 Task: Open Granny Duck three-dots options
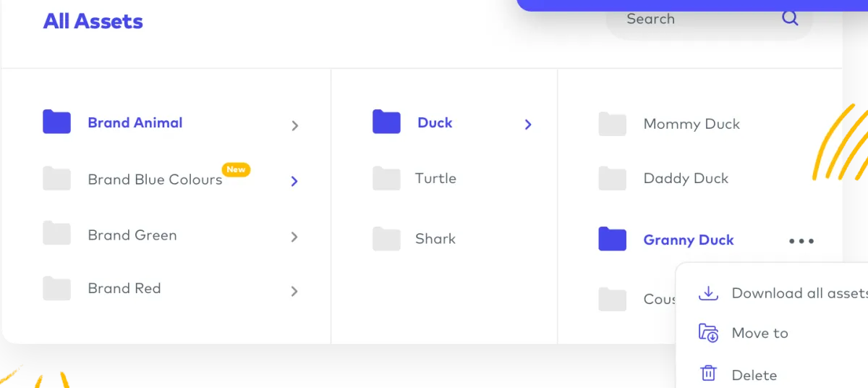801,241
